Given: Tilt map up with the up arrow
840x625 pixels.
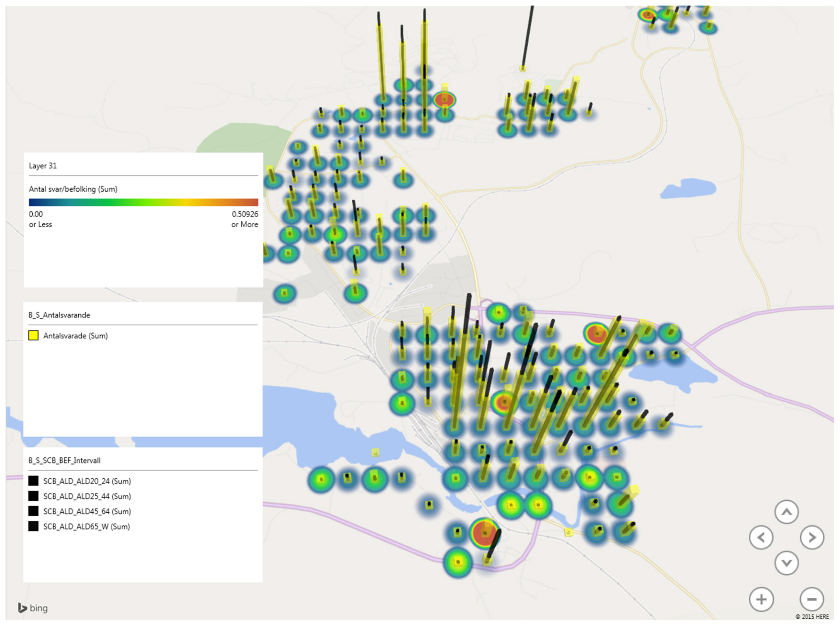Looking at the screenshot, I should coord(786,512).
